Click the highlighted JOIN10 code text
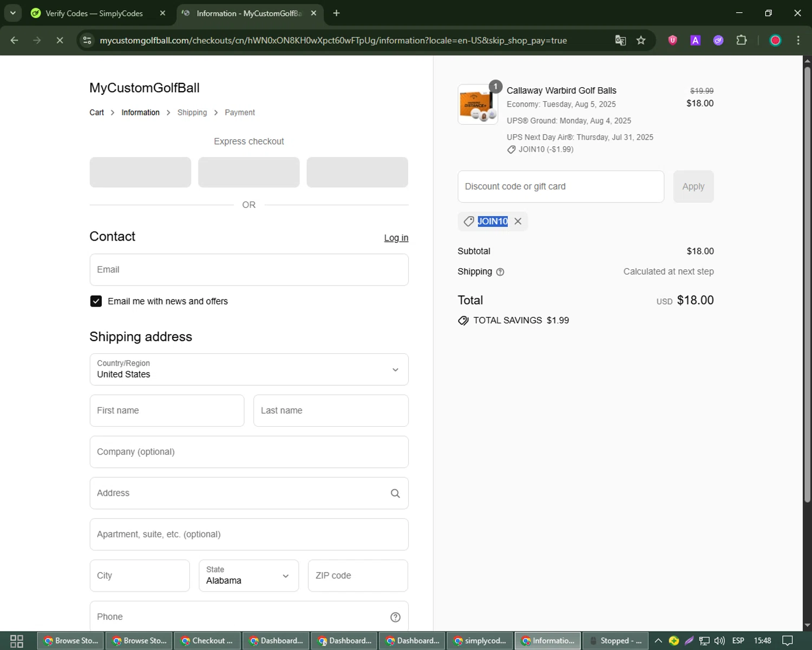Image resolution: width=812 pixels, height=650 pixels. 493,221
